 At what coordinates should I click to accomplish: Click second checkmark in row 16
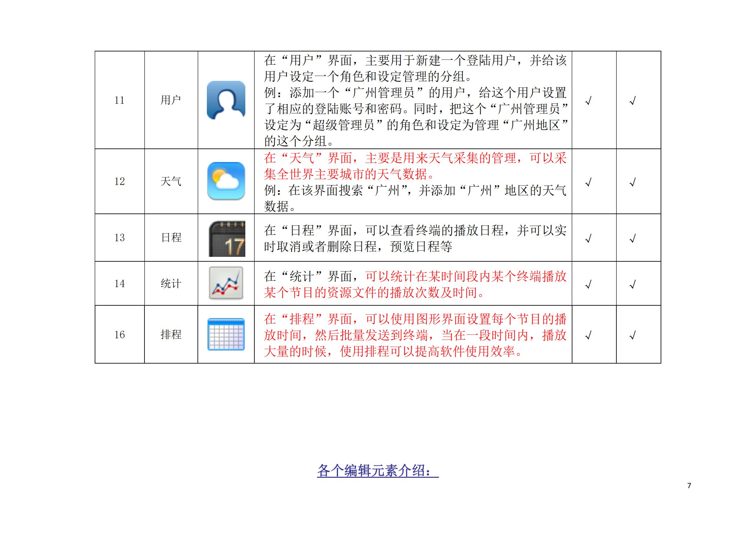(633, 335)
